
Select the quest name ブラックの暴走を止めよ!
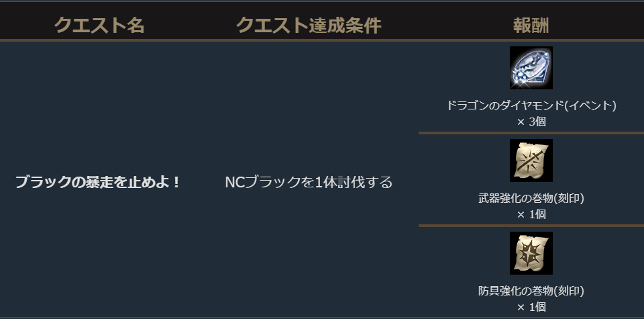tap(98, 182)
